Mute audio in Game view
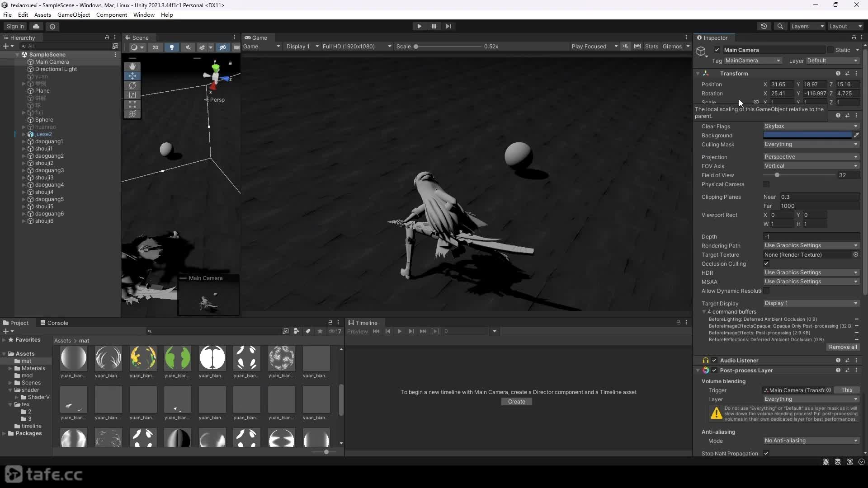The image size is (868, 488). point(626,46)
